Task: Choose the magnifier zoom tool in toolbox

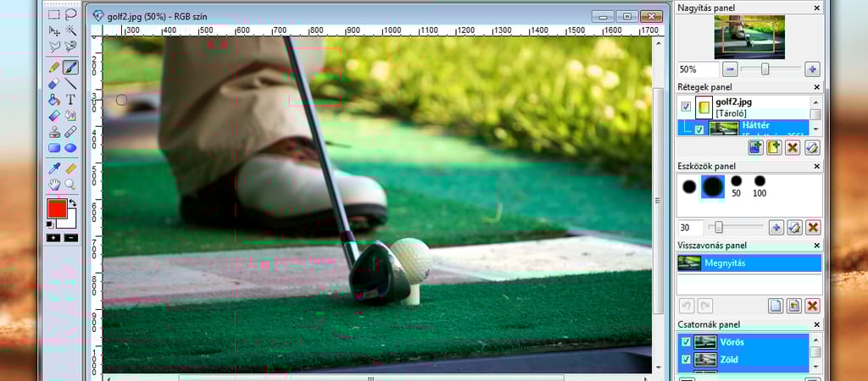Action: pyautogui.click(x=70, y=184)
